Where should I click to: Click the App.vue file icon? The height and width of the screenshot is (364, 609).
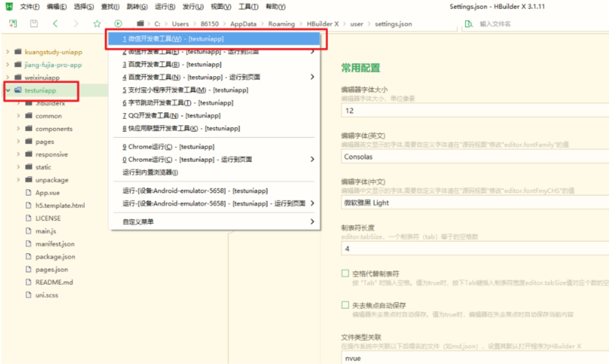(x=28, y=192)
